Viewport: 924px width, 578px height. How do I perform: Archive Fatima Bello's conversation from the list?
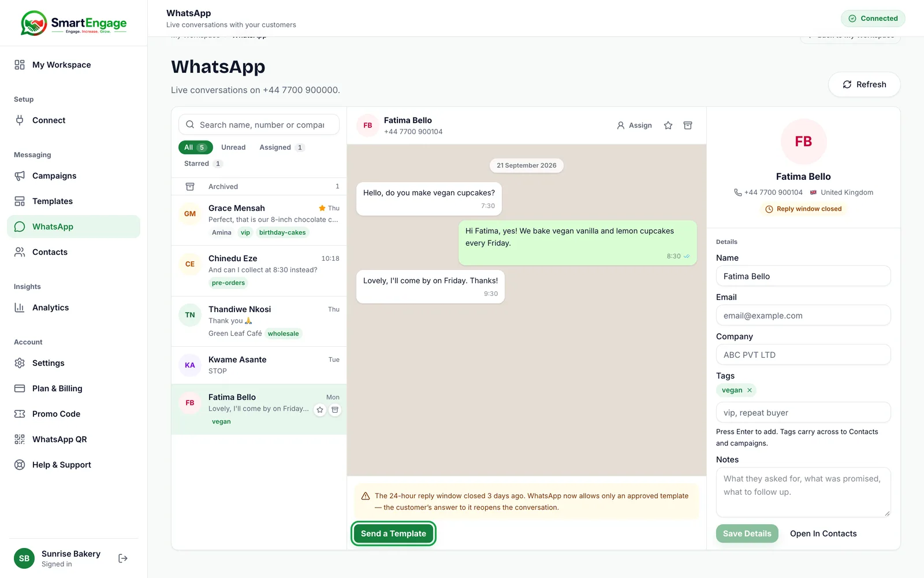pyautogui.click(x=335, y=410)
